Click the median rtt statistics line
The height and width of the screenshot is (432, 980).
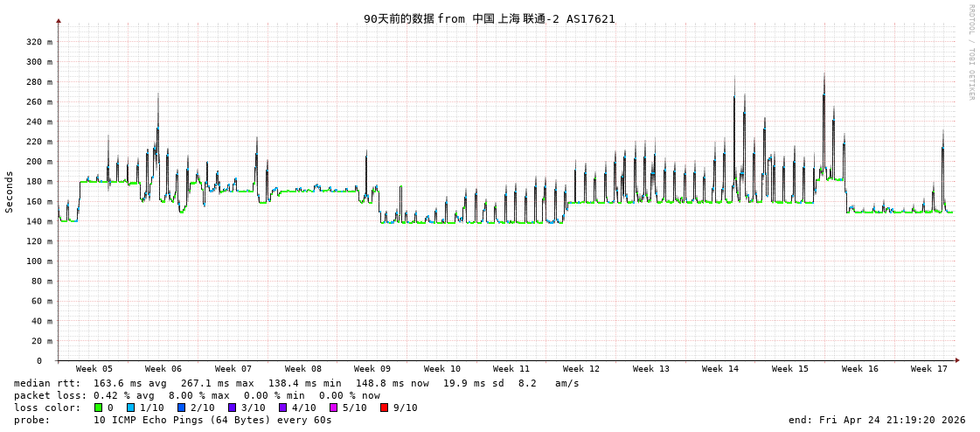click(x=296, y=383)
